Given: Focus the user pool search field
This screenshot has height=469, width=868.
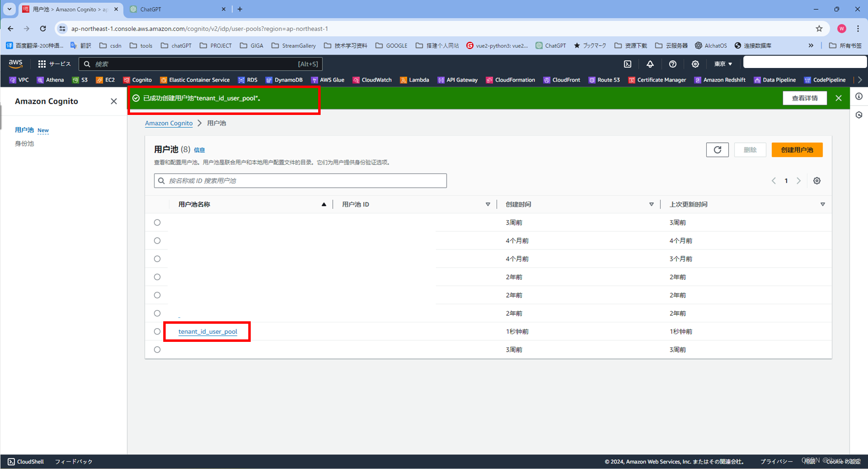Looking at the screenshot, I should click(x=300, y=181).
